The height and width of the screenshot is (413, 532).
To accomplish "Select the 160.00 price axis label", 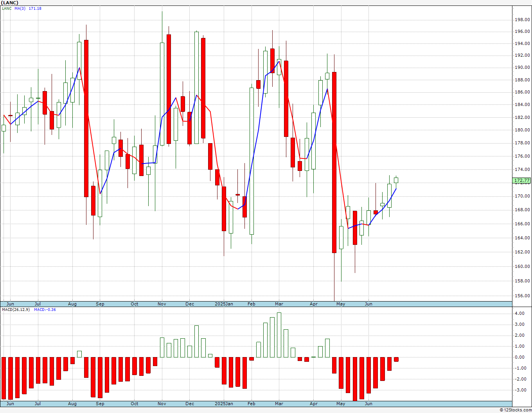I will point(523,266).
